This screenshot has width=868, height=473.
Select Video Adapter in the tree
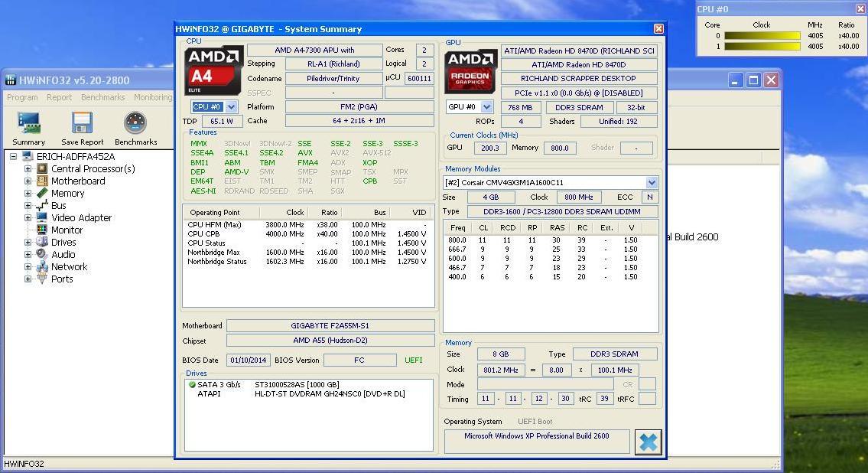tap(81, 217)
